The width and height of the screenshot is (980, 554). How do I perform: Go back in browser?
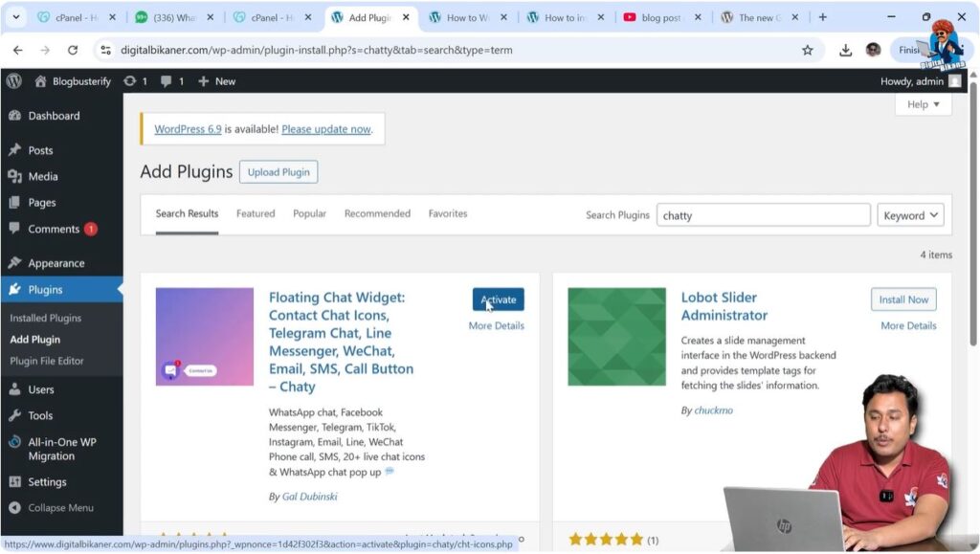click(17, 50)
